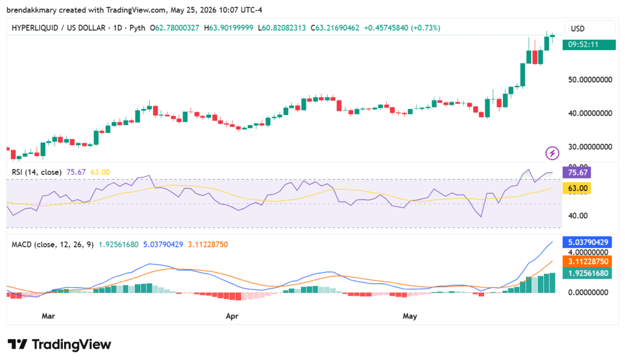Click the change value +0.45745840 (+0.73%)

point(402,28)
